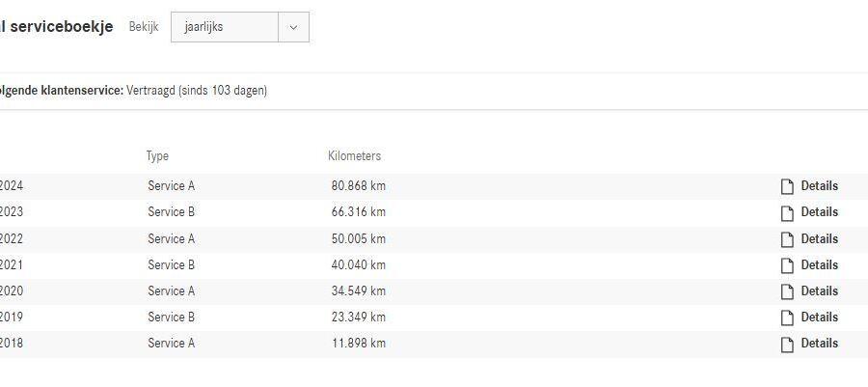View Details link for the 50.005 km entry
The image size is (868, 387).
click(x=819, y=239)
